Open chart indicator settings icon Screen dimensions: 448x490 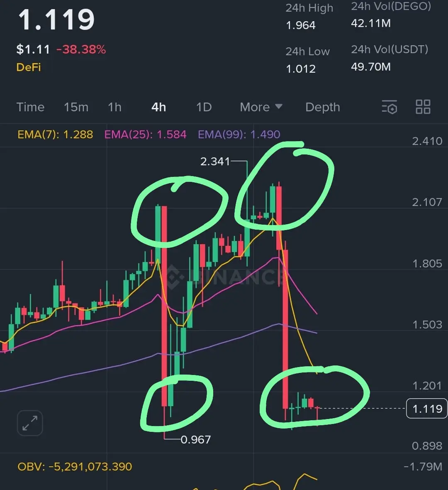(x=390, y=107)
